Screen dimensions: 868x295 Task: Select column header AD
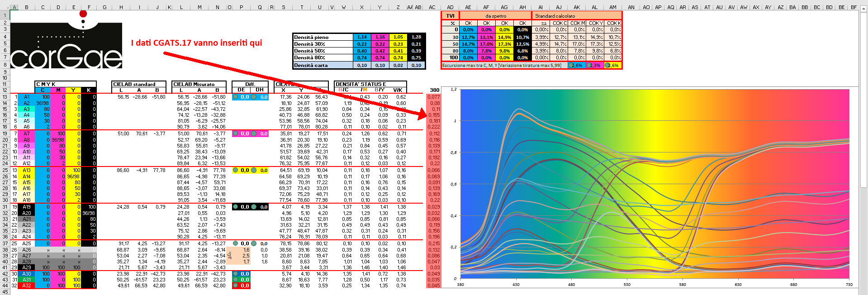[x=450, y=7]
